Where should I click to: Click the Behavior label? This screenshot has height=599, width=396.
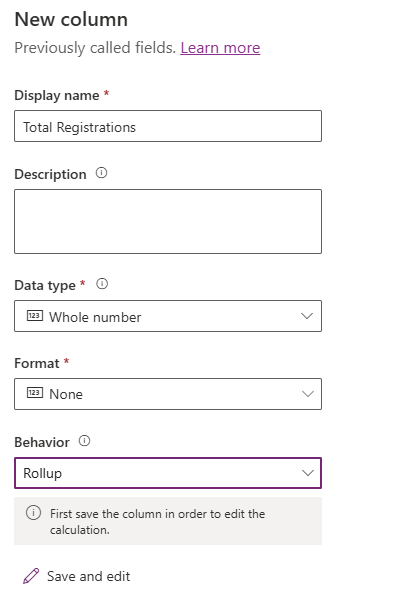tap(42, 442)
